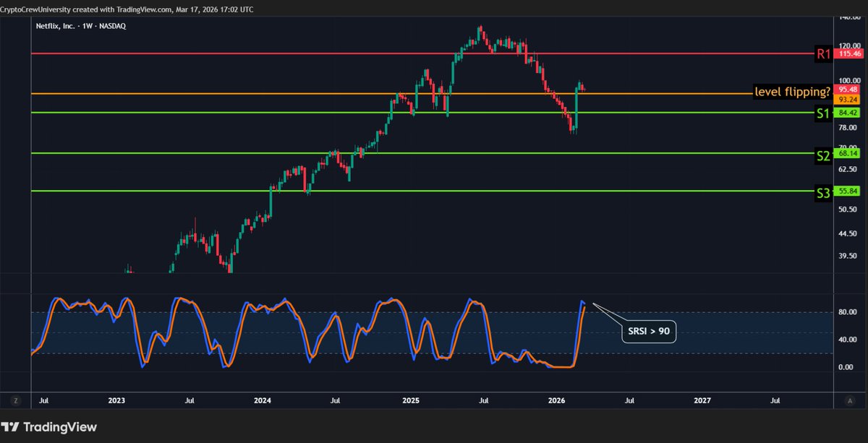Viewport: 868px width, 443px height.
Task: Toggle the A auto-scale button
Action: (x=849, y=399)
